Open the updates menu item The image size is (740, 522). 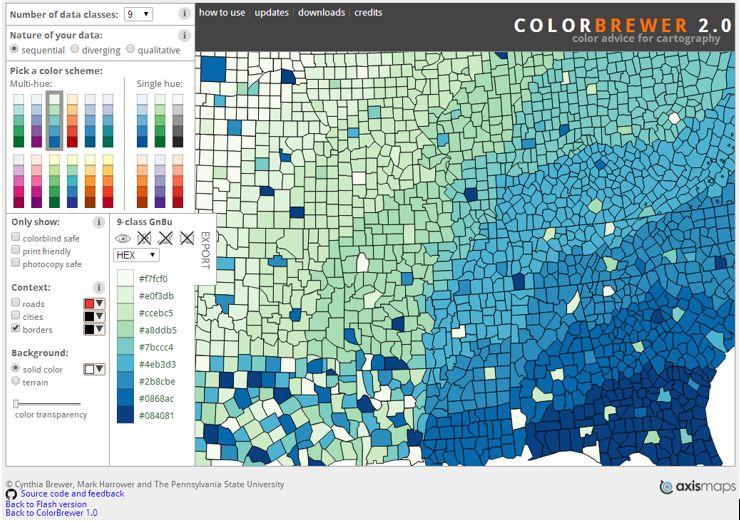point(271,13)
